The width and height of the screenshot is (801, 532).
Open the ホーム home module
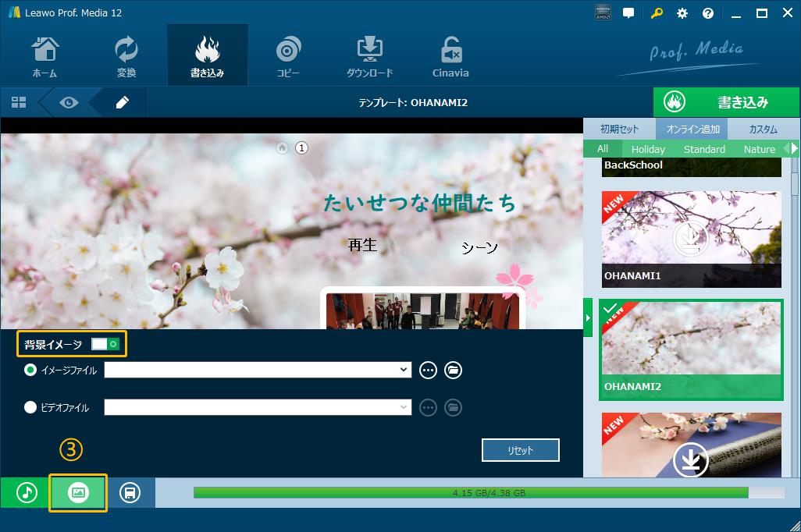(x=45, y=57)
